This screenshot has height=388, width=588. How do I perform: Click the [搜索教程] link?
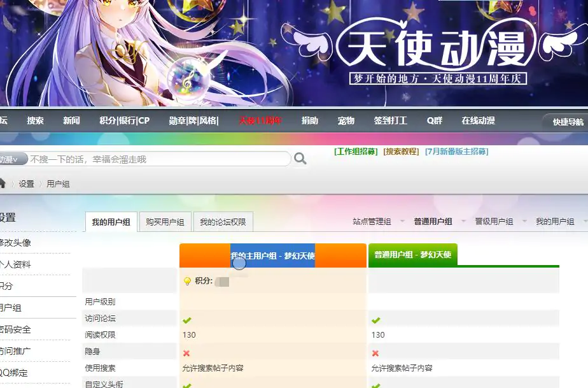(401, 152)
